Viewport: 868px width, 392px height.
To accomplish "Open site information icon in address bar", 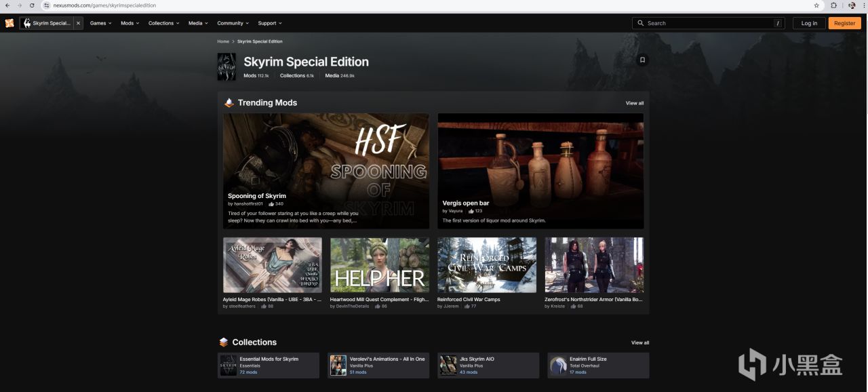I will (47, 5).
